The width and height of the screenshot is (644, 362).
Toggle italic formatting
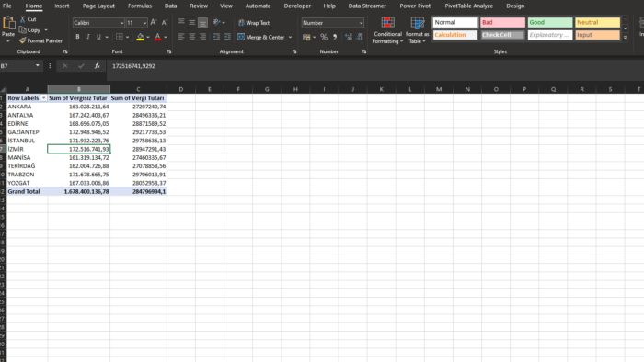tap(88, 37)
